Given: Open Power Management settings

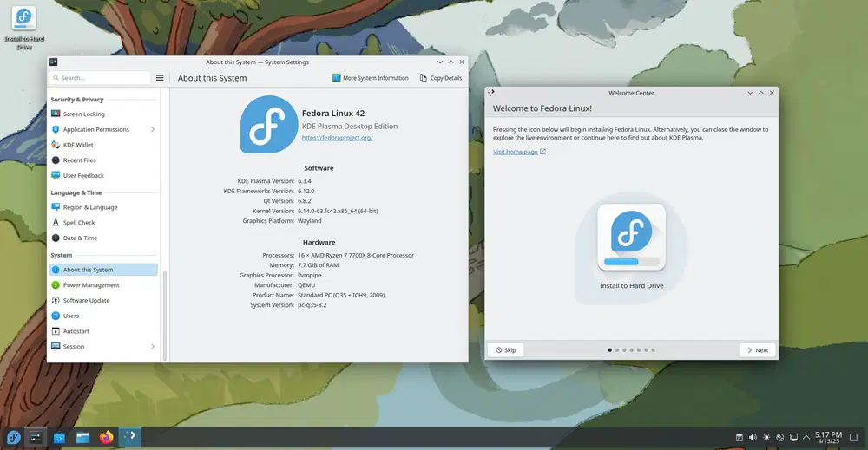Looking at the screenshot, I should pyautogui.click(x=103, y=285).
